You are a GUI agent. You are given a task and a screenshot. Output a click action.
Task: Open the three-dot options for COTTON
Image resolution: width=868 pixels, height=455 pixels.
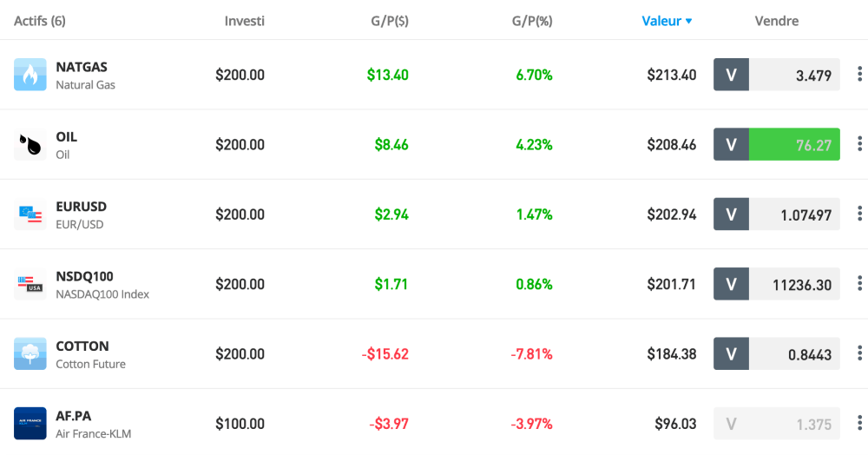859,353
